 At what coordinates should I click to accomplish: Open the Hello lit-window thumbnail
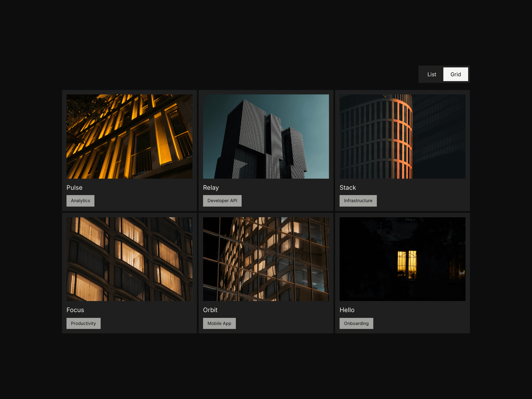402,259
